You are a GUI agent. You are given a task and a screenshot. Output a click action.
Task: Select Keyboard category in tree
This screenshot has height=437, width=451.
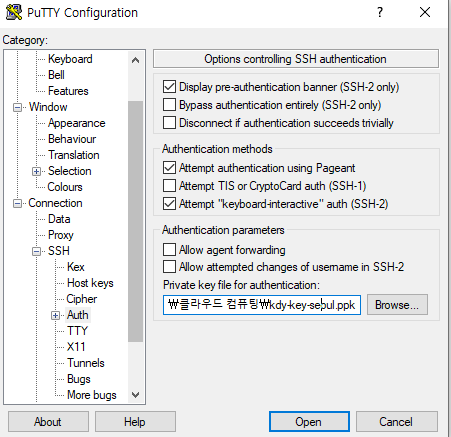70,59
